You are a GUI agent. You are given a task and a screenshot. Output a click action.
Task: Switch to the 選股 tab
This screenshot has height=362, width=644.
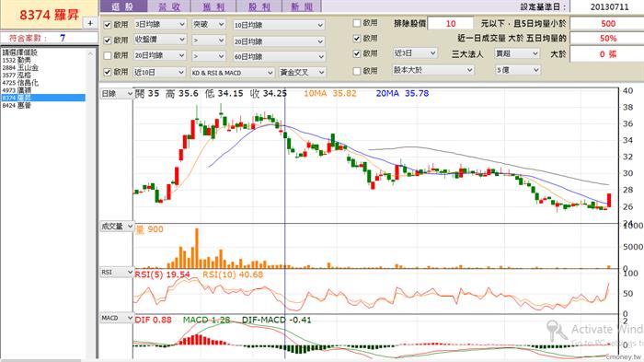click(123, 6)
